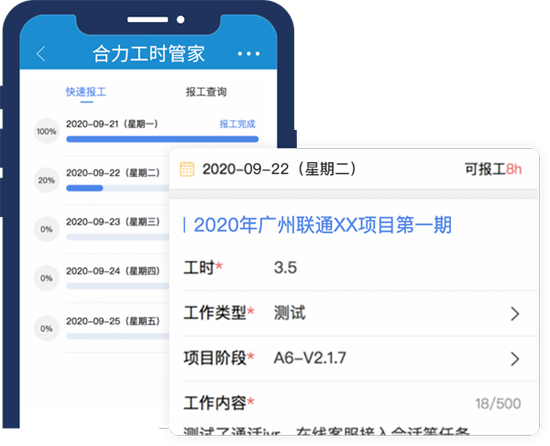Switch to the 快速报工 tab
The height and width of the screenshot is (446, 550).
(86, 92)
